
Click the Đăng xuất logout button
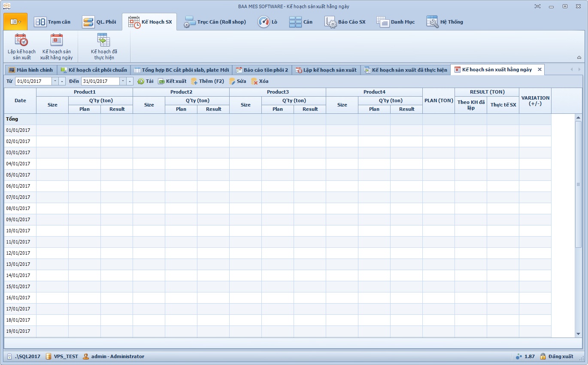557,356
